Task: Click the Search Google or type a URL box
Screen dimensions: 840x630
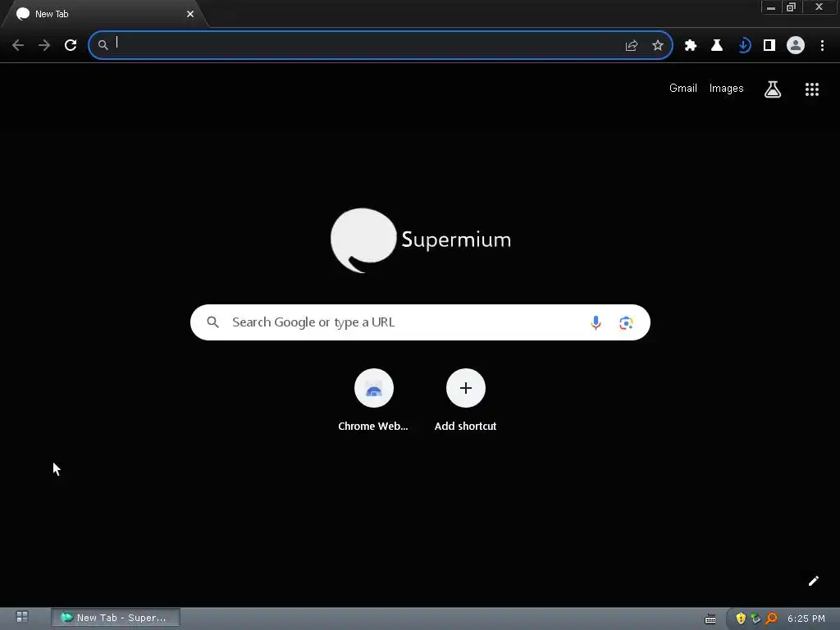Action: pyautogui.click(x=420, y=322)
